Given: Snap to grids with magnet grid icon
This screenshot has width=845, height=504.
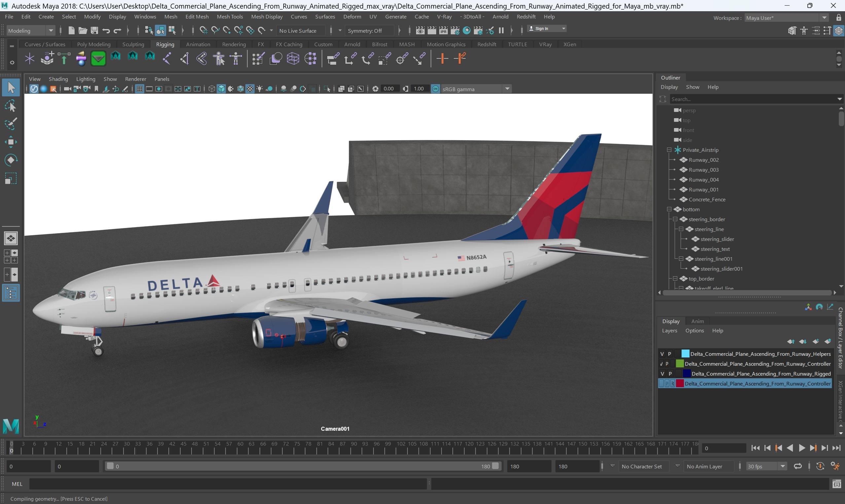Looking at the screenshot, I should tap(203, 31).
